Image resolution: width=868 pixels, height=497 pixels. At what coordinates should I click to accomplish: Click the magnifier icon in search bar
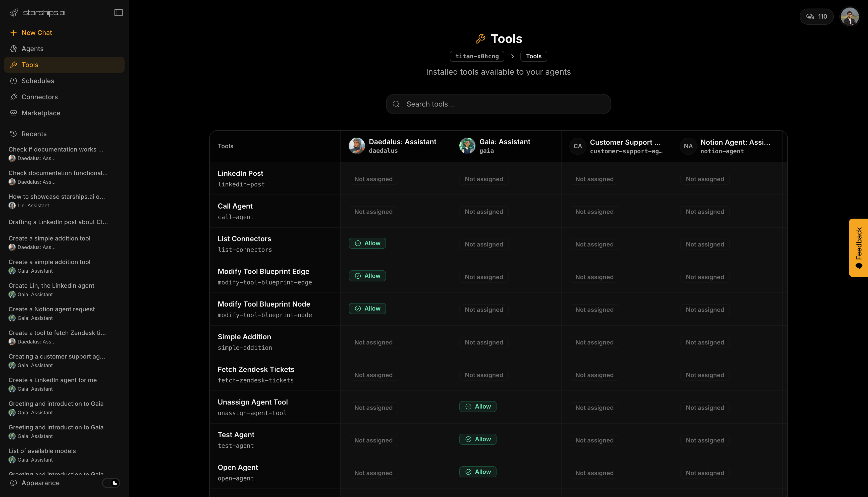396,104
